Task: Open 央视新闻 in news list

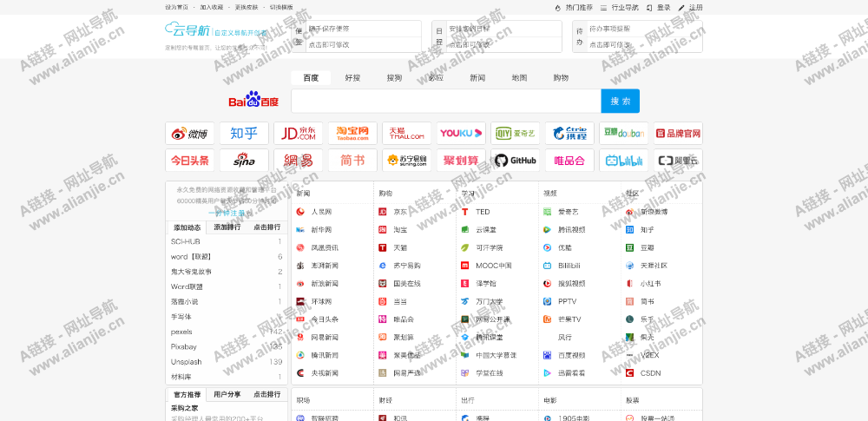Action: 325,372
